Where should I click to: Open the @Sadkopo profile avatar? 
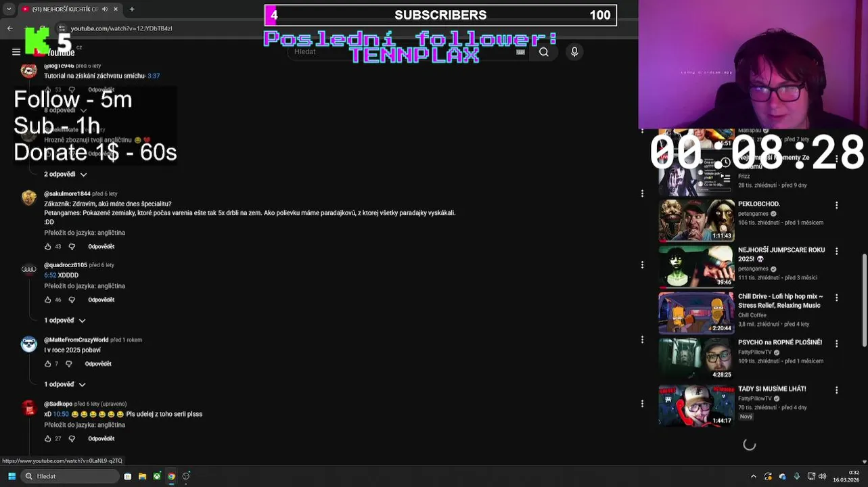point(28,407)
